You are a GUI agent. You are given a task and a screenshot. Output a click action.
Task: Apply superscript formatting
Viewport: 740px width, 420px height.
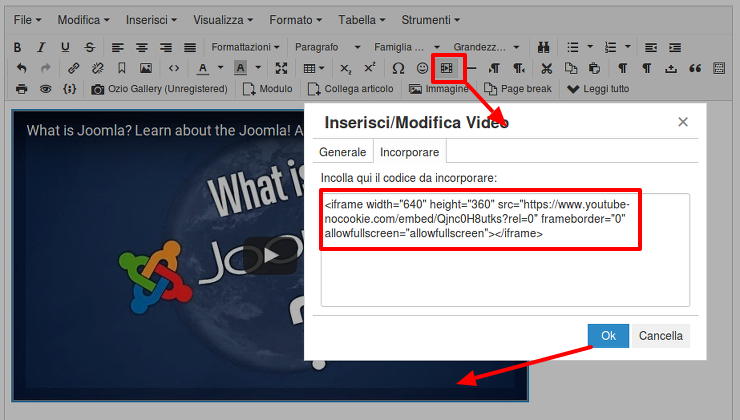point(370,68)
